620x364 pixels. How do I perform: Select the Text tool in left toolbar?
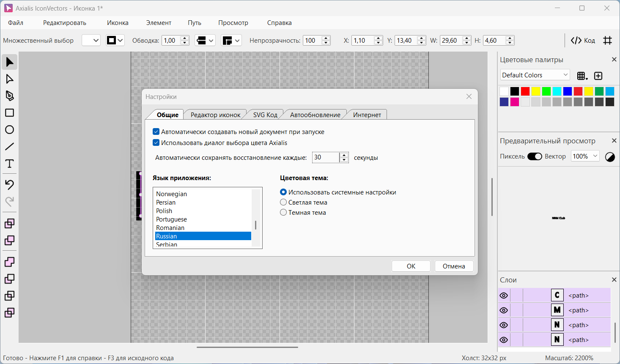[9, 164]
